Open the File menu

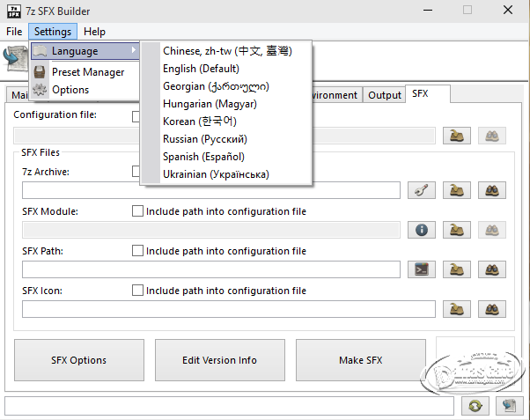point(14,32)
